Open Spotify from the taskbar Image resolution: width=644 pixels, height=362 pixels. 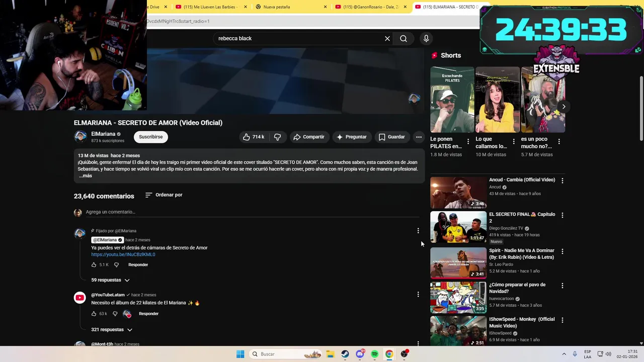374,354
